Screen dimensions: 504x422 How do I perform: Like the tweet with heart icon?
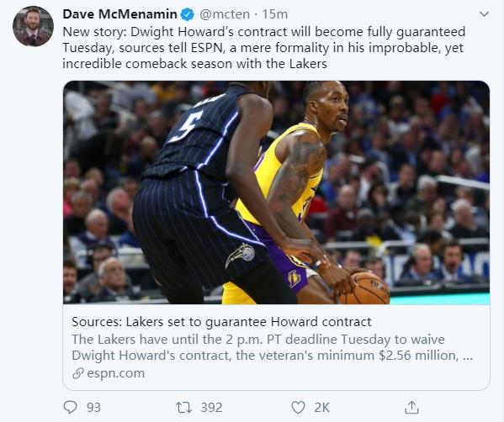[298, 408]
